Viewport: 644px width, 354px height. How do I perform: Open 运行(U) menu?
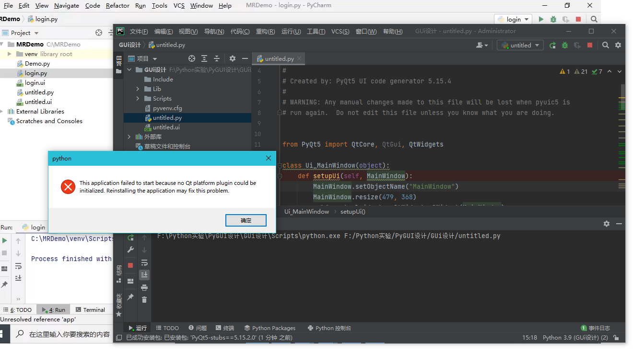[x=291, y=31]
